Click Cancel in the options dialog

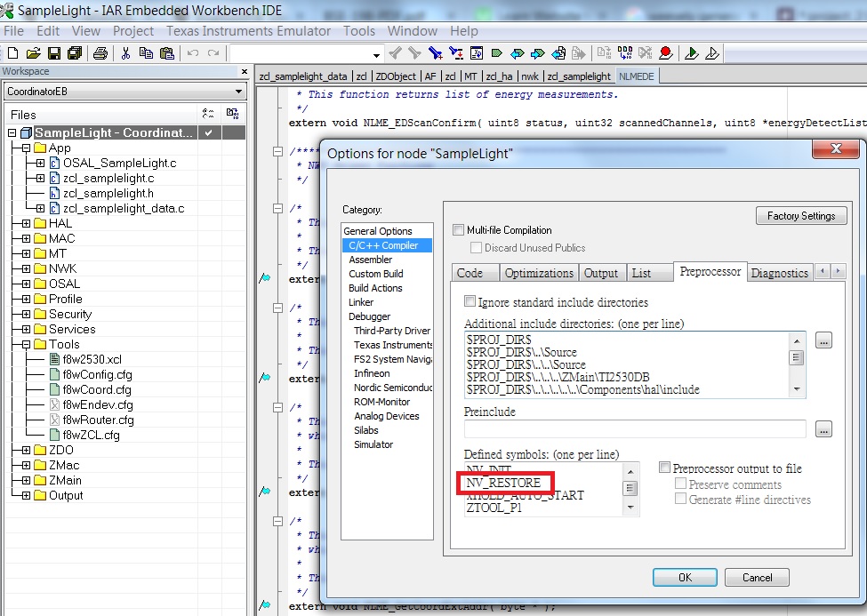coord(757,577)
